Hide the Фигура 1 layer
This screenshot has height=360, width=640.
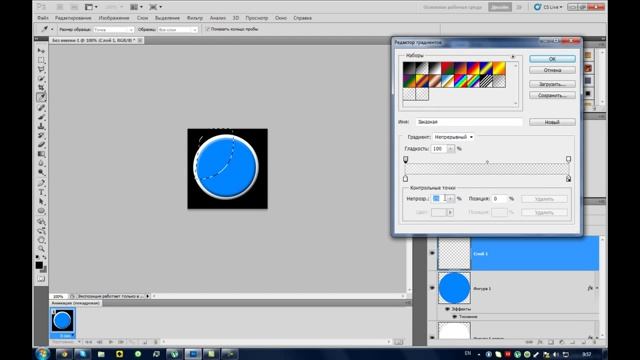[x=432, y=288]
